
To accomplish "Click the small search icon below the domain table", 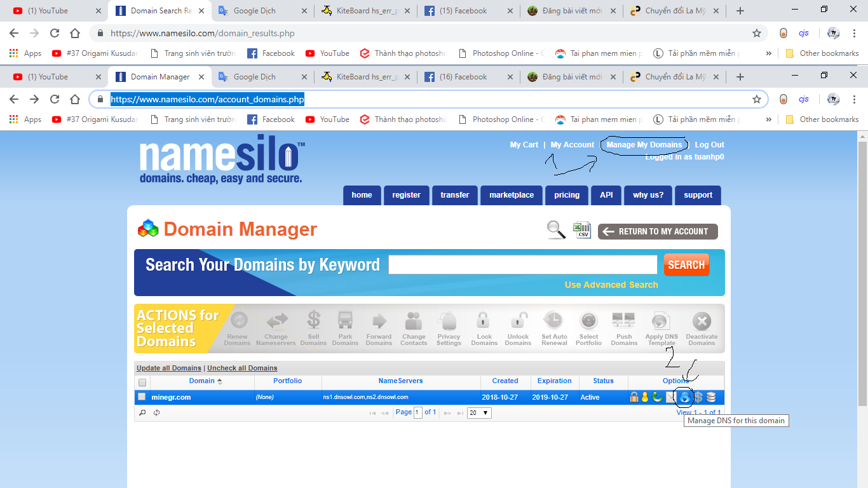I will [142, 412].
